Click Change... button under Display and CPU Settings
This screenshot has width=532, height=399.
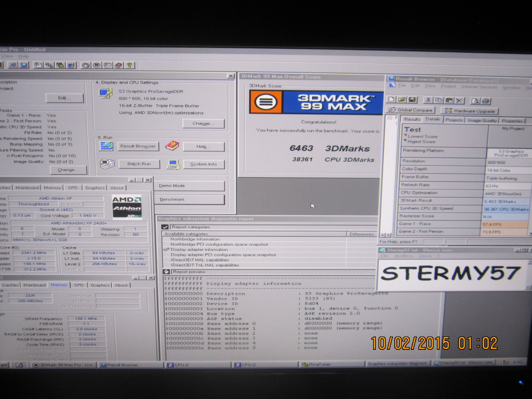point(203,123)
